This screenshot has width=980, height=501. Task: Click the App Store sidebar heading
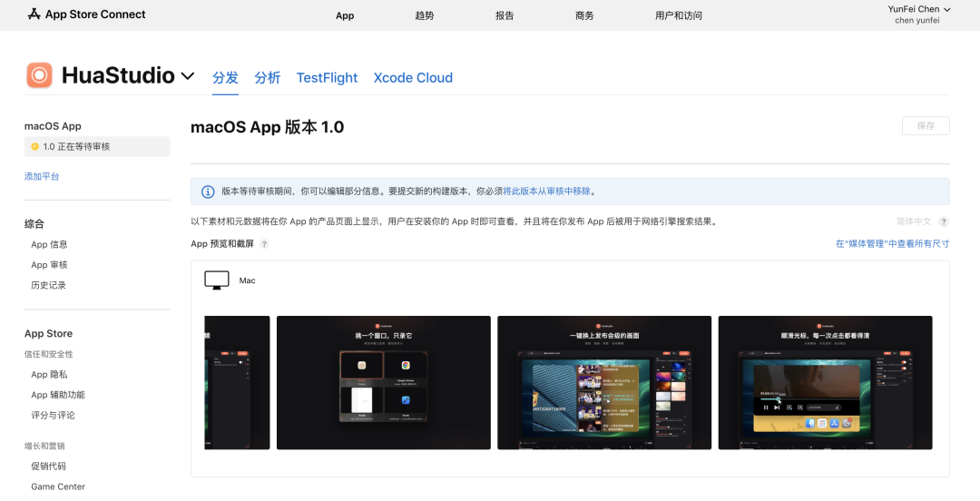coord(49,334)
